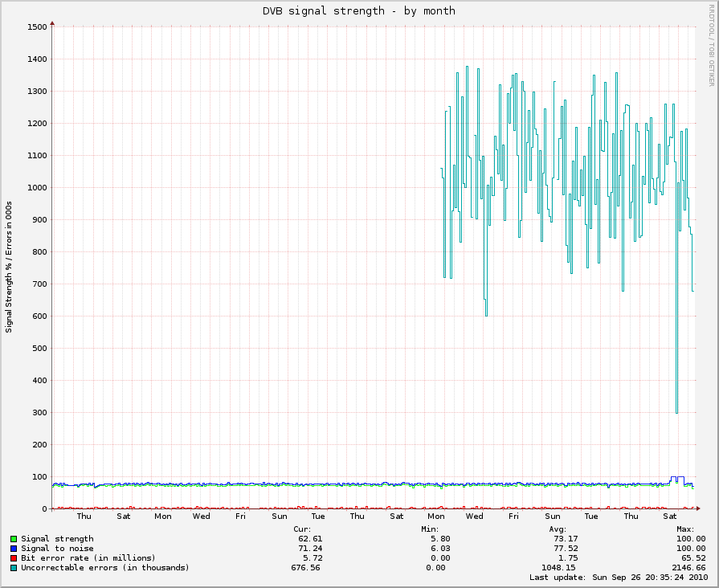The image size is (719, 588).
Task: Click the current value 5.72
Action: 313,557
